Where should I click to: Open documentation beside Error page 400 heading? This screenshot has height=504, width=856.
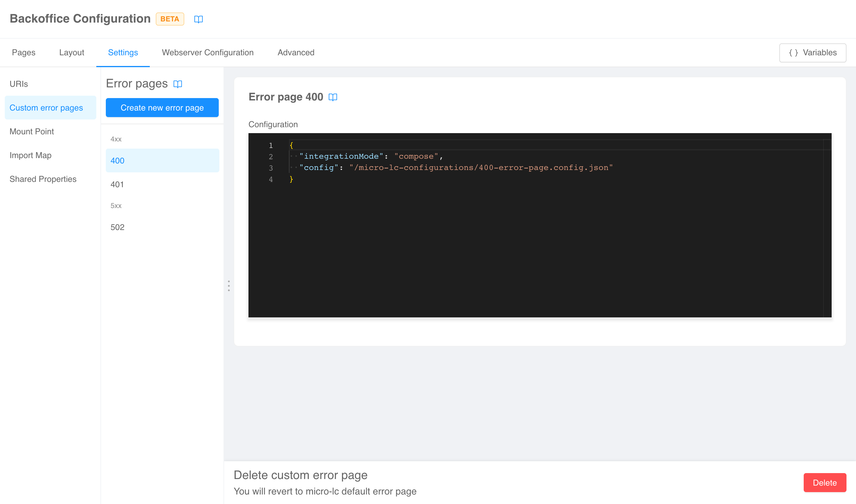point(333,97)
